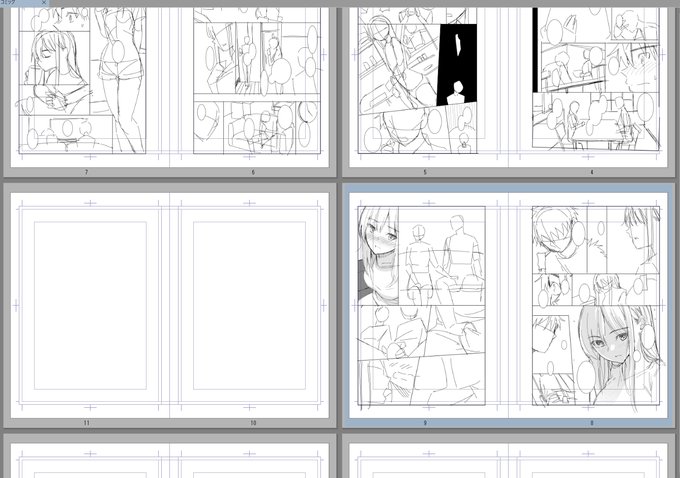Click page number label 7
This screenshot has width=680, height=478.
point(86,172)
